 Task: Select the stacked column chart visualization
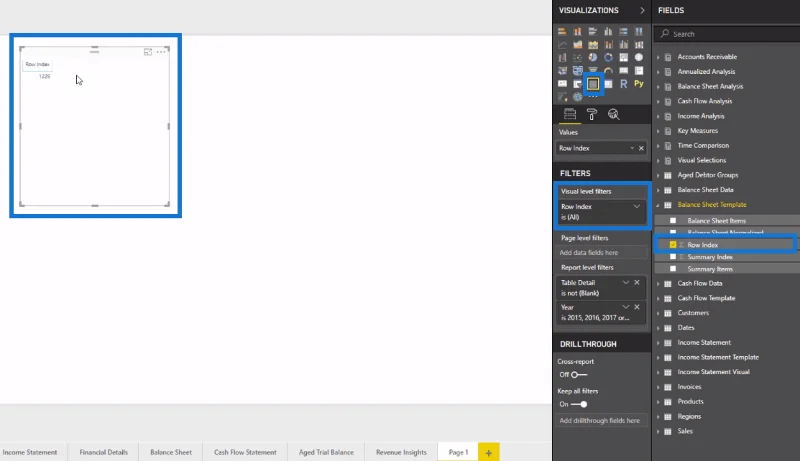tap(578, 32)
